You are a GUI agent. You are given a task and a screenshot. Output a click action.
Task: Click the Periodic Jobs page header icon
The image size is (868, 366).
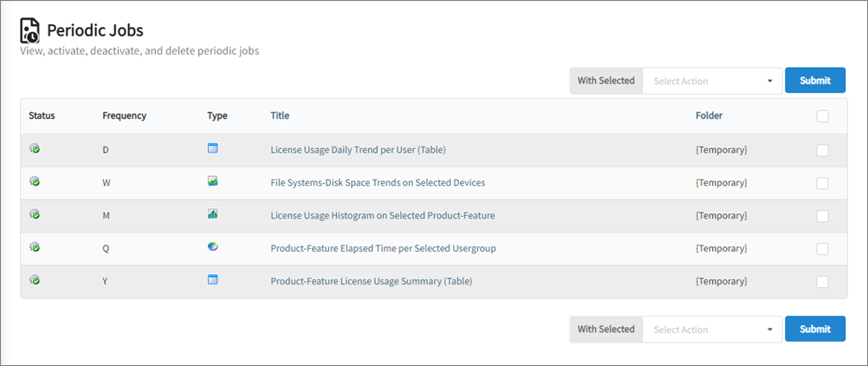coord(30,31)
